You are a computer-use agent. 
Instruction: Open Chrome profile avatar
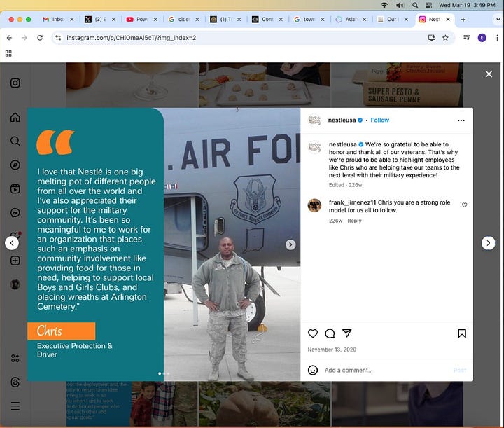pyautogui.click(x=482, y=38)
